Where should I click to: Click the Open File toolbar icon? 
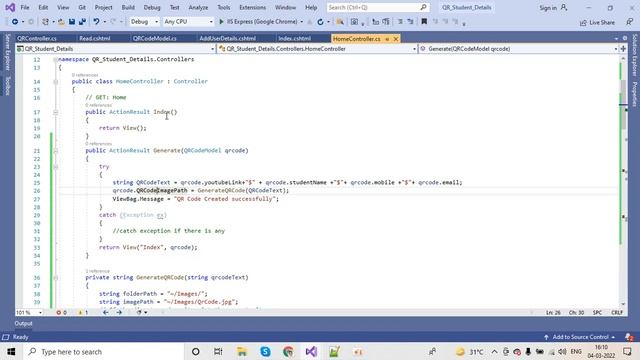[61, 22]
